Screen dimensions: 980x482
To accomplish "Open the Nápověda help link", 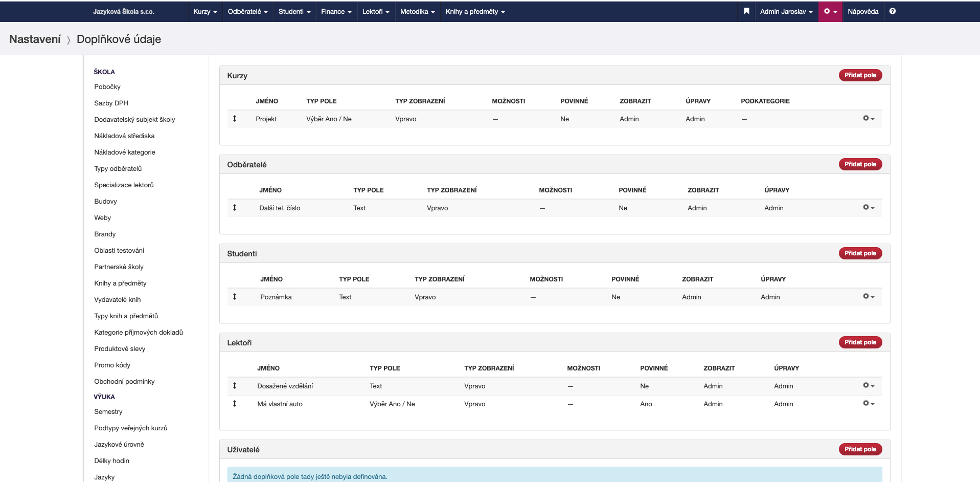I will click(x=863, y=11).
